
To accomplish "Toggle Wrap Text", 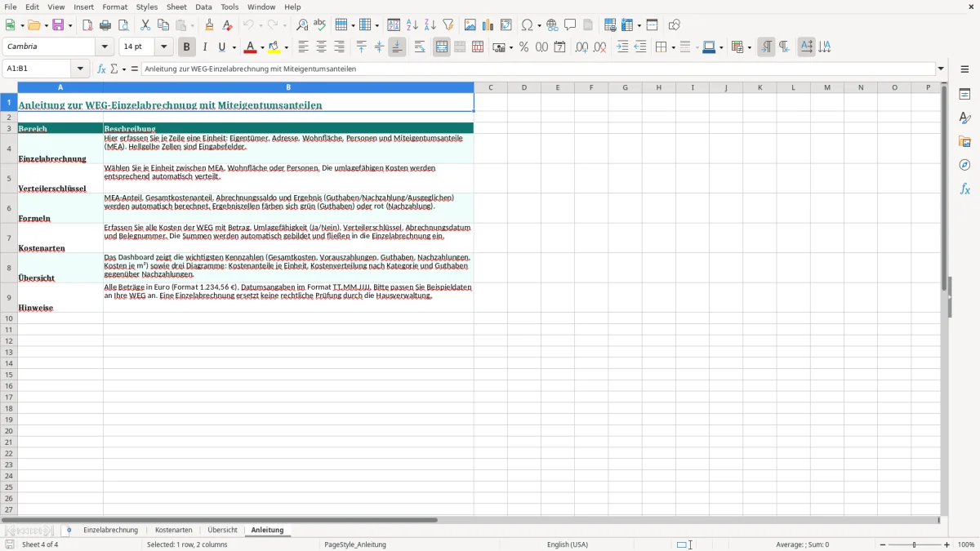I will [420, 47].
